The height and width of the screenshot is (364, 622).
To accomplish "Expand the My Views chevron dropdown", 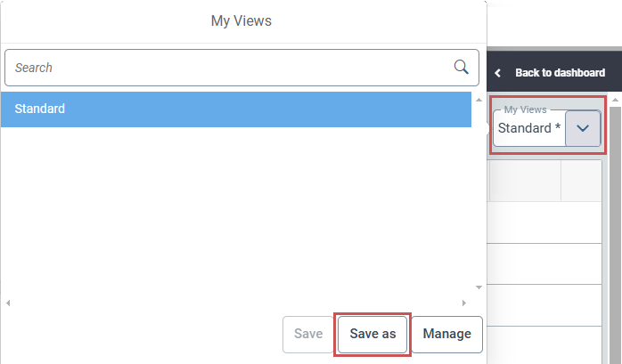I will pos(583,128).
